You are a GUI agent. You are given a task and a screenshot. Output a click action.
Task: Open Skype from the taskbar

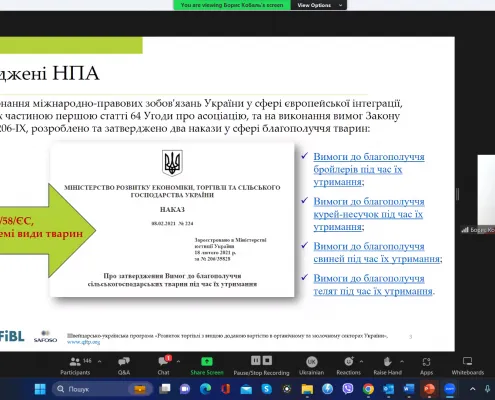click(x=266, y=389)
